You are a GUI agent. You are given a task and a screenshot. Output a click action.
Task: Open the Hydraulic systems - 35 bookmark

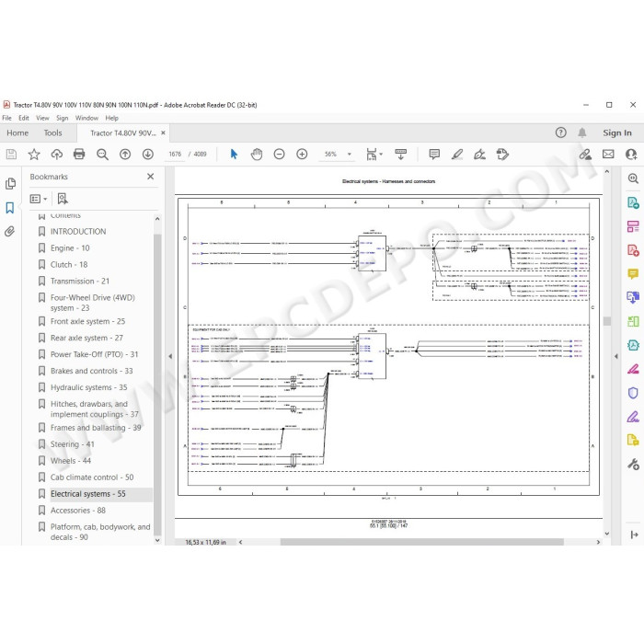coord(88,387)
